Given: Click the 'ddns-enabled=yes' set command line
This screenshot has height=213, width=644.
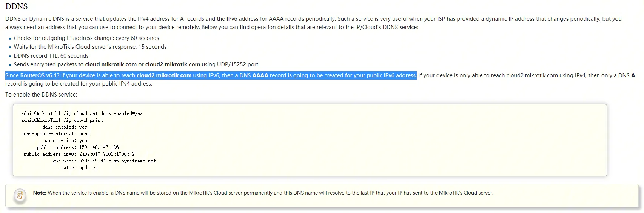Looking at the screenshot, I should (x=81, y=113).
